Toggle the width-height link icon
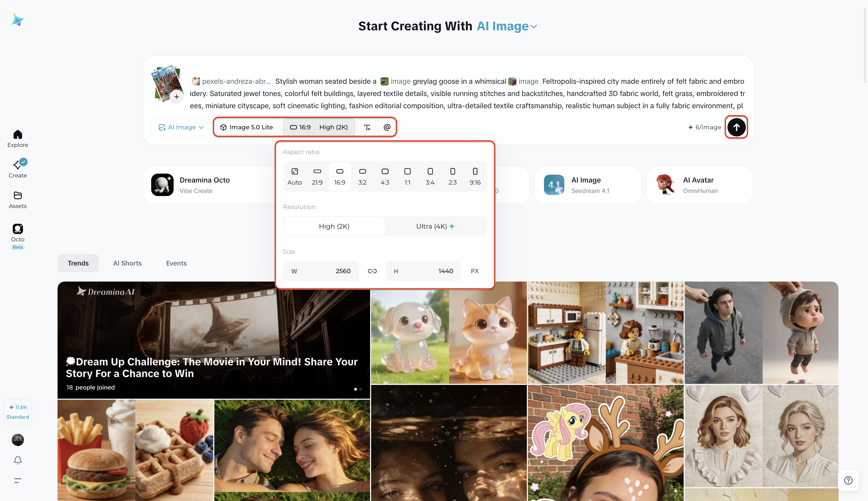 372,271
